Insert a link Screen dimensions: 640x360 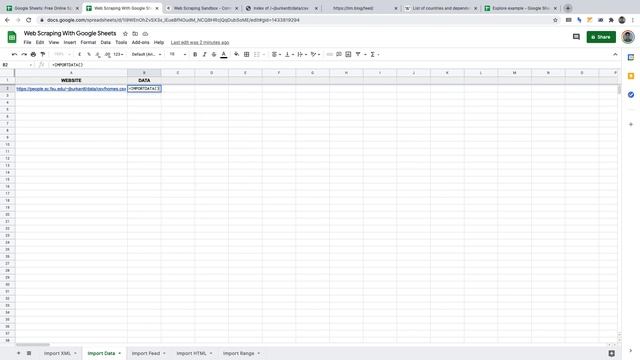tap(329, 54)
